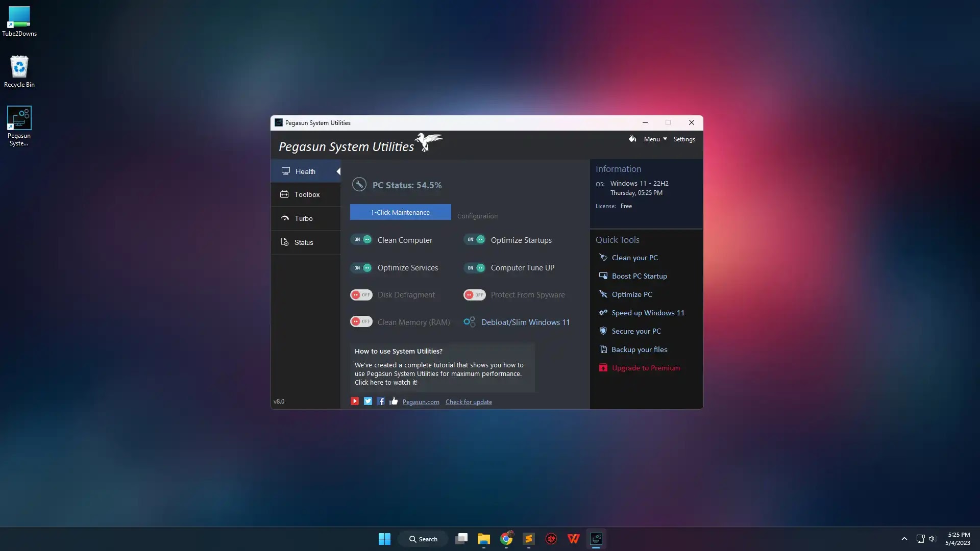980x551 pixels.
Task: Visit the Pegasun.com link
Action: [x=421, y=402]
